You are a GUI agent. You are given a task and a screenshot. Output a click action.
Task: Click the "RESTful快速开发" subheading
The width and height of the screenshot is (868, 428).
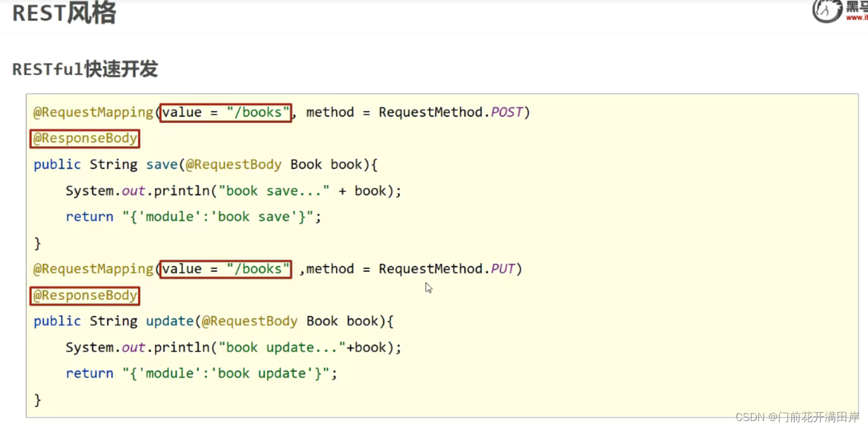[x=85, y=69]
